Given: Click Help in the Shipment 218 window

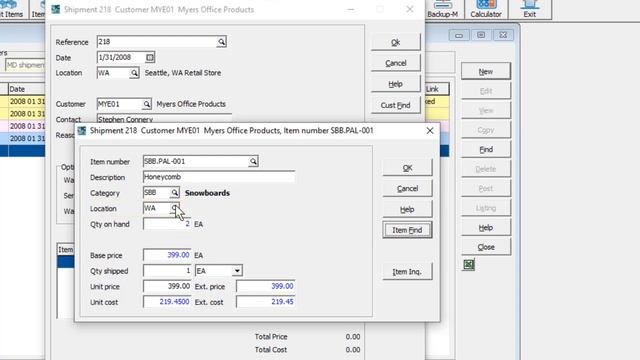Looking at the screenshot, I should coord(396,84).
